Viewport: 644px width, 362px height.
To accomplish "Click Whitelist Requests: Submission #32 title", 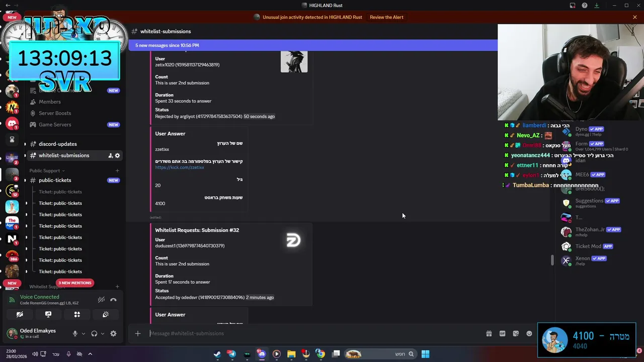I will pyautogui.click(x=197, y=230).
